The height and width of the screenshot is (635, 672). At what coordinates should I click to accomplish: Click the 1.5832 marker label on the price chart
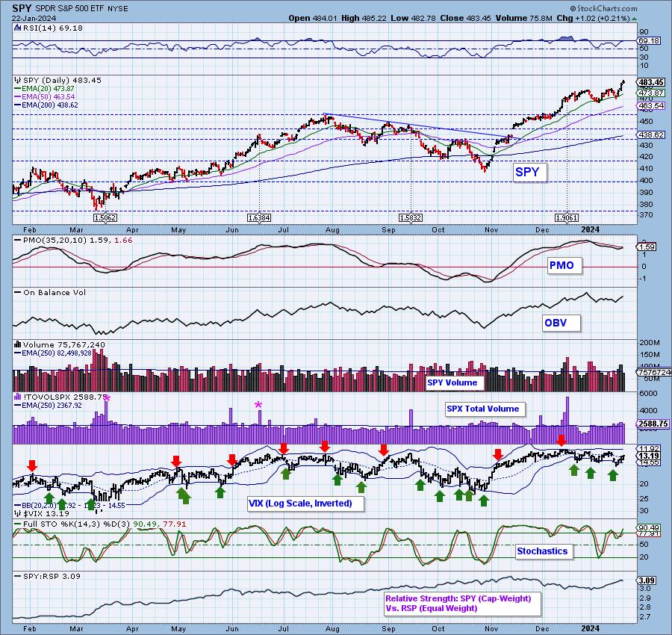click(411, 218)
